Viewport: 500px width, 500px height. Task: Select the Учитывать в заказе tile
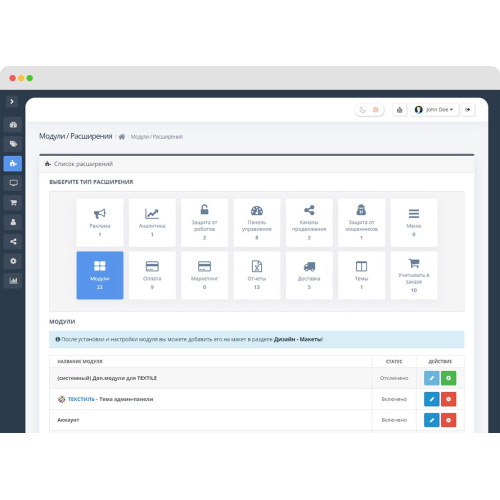point(414,275)
